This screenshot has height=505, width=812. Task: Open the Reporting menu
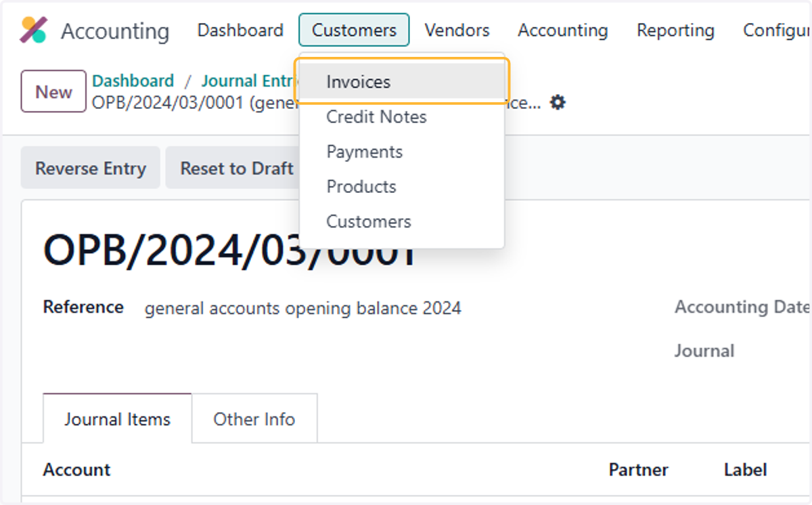click(x=675, y=30)
